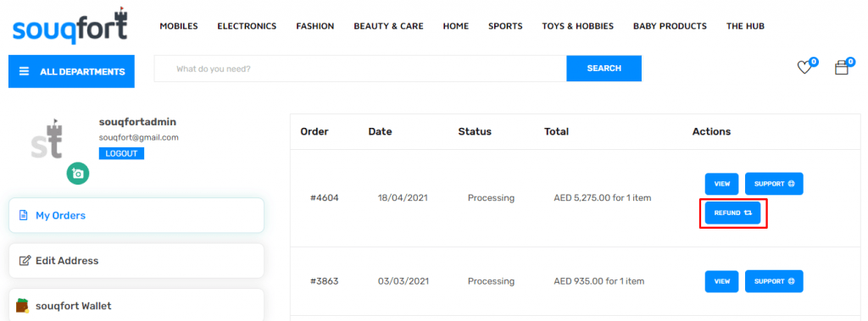Open the SPORTS category

pos(505,26)
